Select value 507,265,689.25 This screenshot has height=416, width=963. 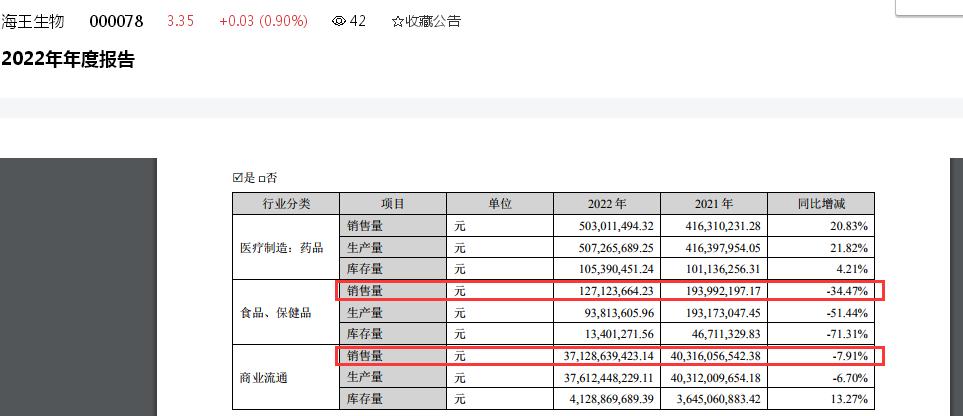[x=617, y=248]
